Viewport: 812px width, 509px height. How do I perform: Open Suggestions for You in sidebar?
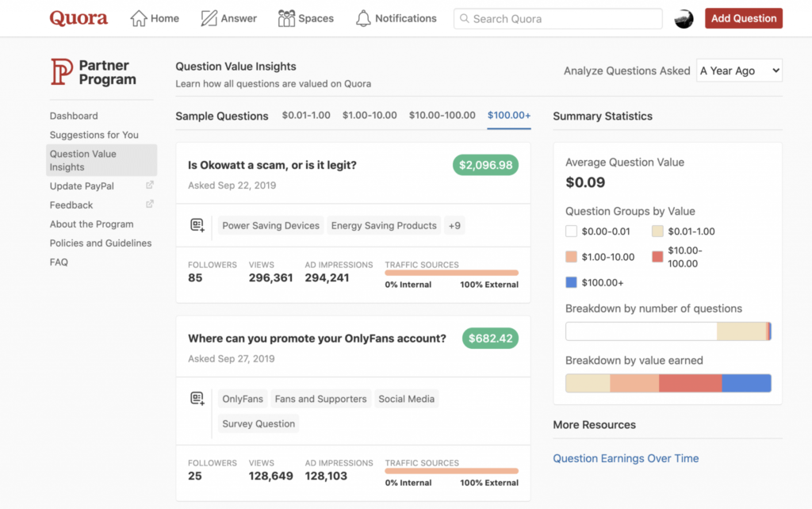point(94,135)
